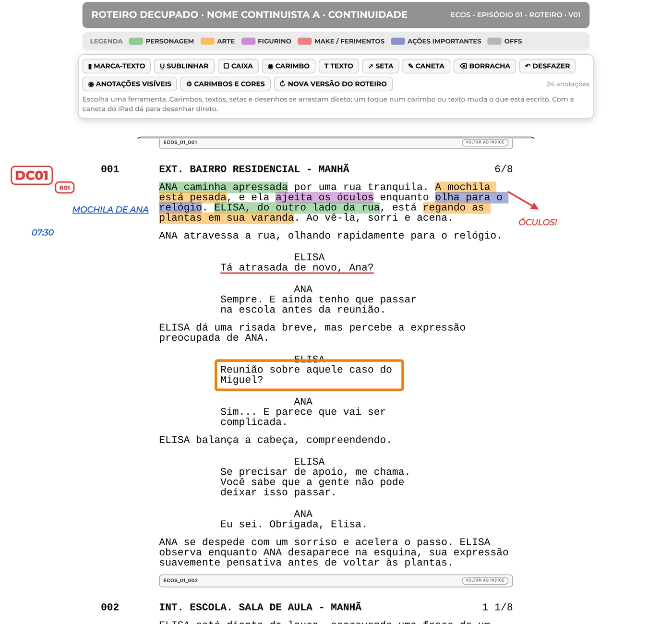
Task: Click Voltar ao Índice for ECOS_01_002
Action: point(485,580)
